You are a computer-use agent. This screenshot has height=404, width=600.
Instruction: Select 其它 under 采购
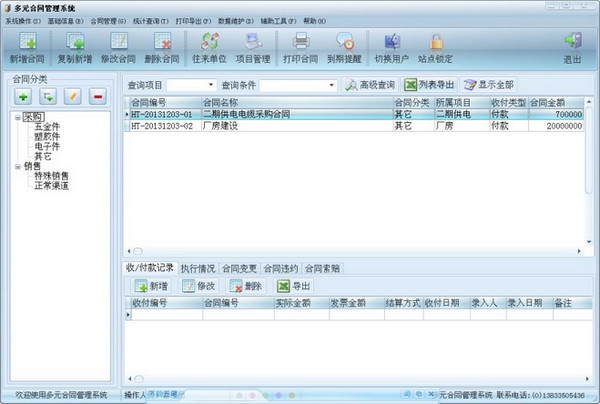(43, 156)
